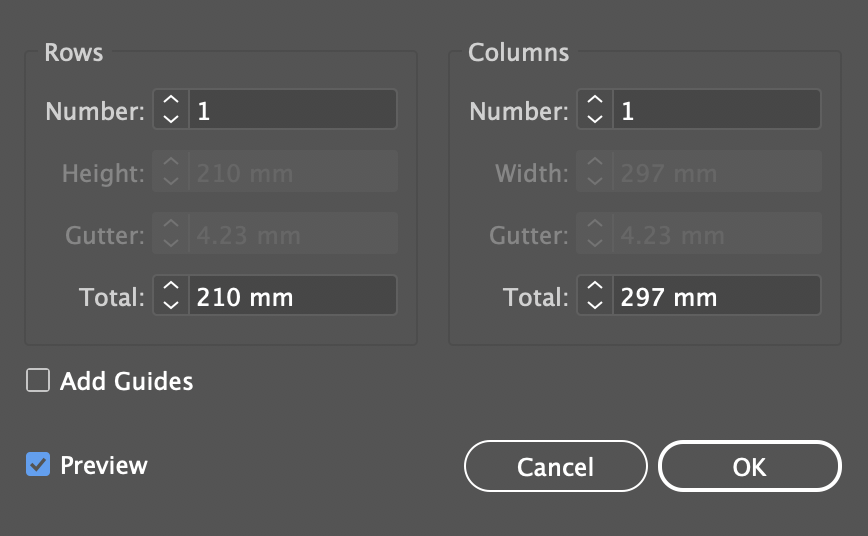Viewport: 868px width, 536px height.
Task: Increase the Rows Total stepper value
Action: pos(171,287)
